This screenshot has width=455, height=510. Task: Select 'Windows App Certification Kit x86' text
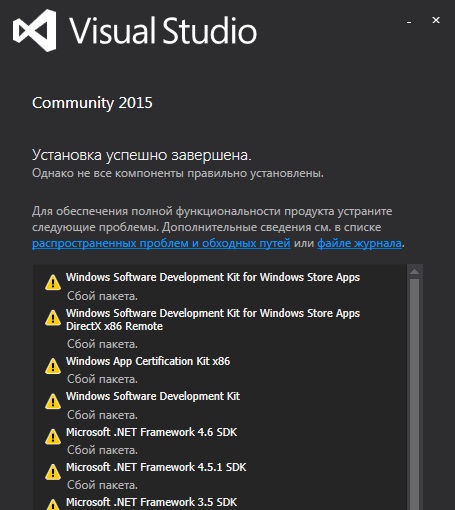[148, 361]
